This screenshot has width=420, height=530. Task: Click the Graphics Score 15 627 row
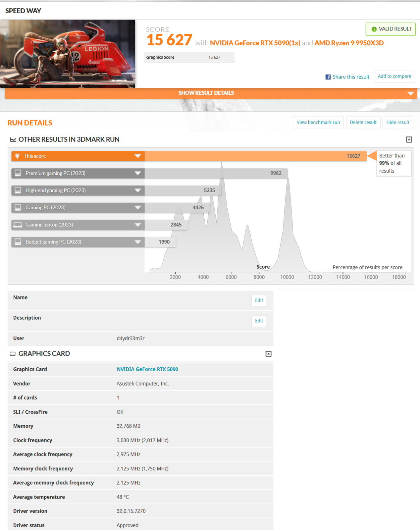pyautogui.click(x=189, y=57)
